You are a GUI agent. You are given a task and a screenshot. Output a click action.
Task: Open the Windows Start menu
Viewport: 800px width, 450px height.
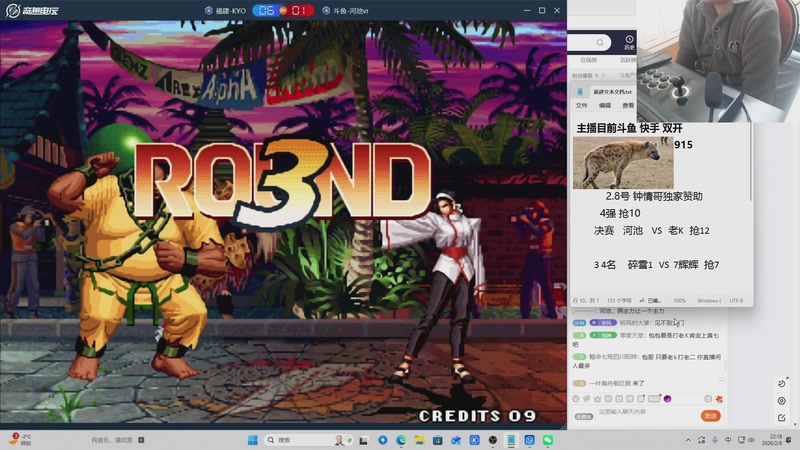(x=253, y=440)
